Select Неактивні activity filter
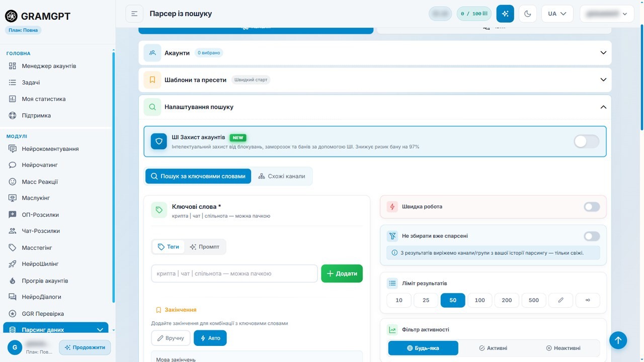Viewport: 644px width, 362px height. pyautogui.click(x=563, y=348)
